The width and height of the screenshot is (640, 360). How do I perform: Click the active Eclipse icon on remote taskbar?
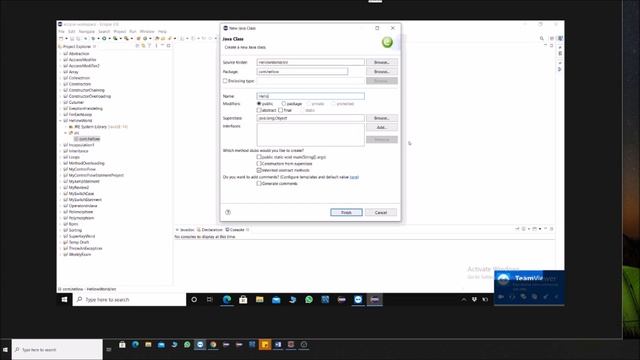pos(375,300)
